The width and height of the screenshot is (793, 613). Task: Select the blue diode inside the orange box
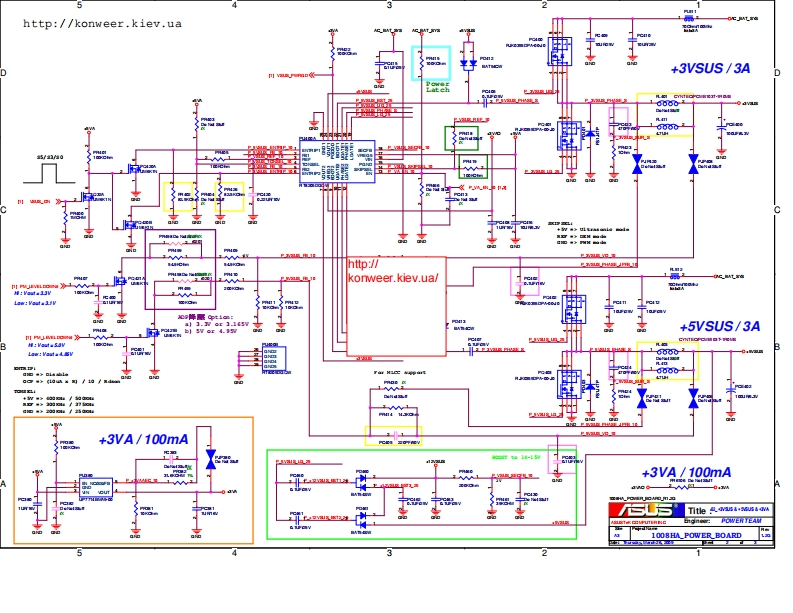coord(209,458)
